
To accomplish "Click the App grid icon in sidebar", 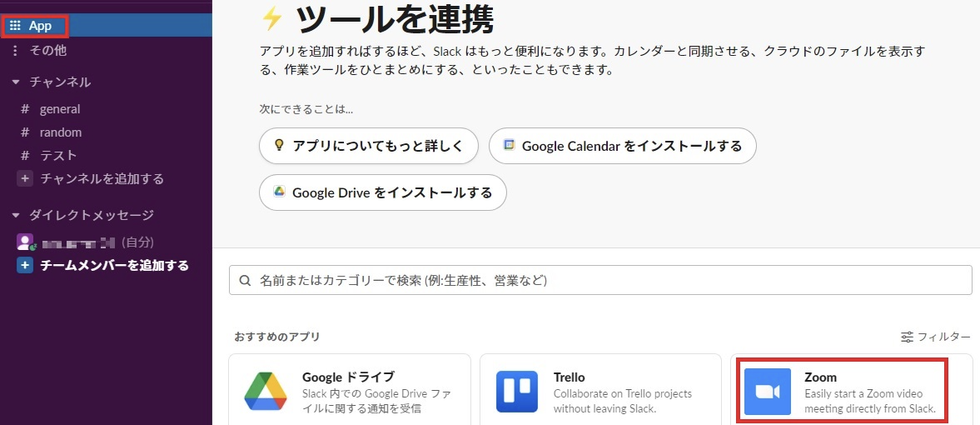I will pos(15,26).
